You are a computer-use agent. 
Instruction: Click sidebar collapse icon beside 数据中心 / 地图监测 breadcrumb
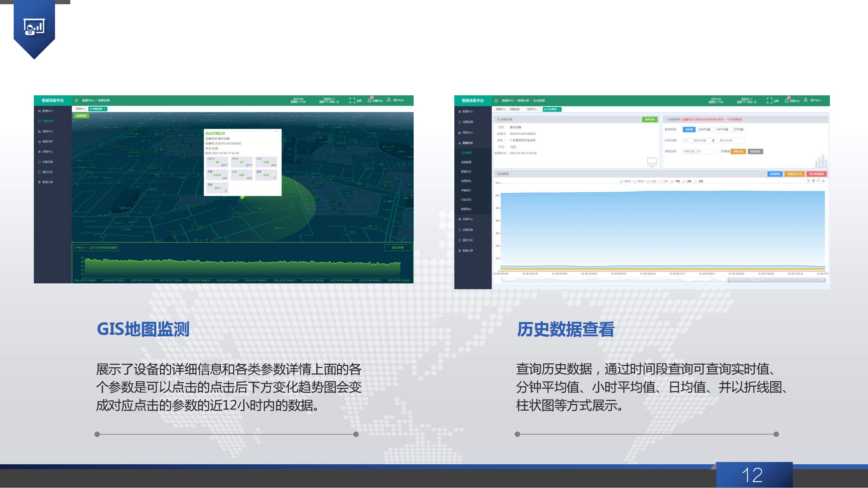click(x=76, y=100)
